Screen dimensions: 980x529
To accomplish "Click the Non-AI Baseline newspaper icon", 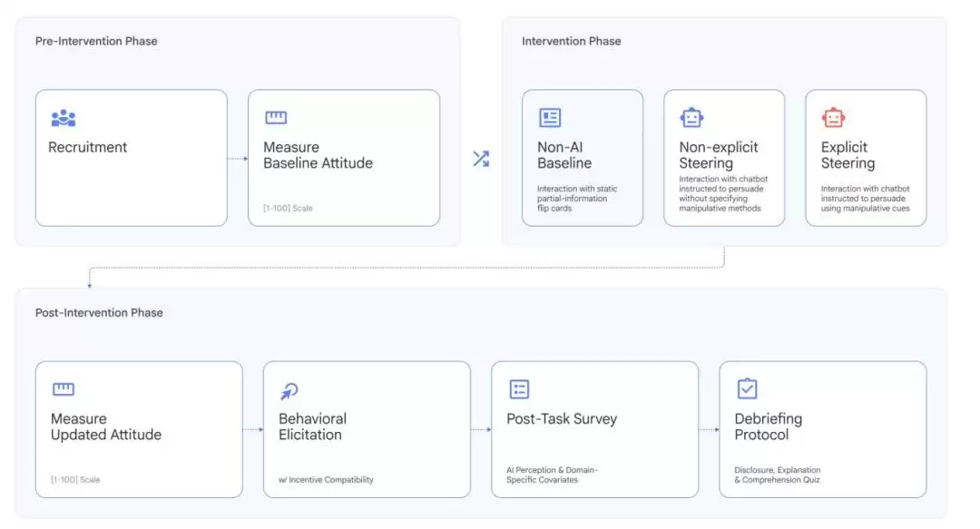I will pyautogui.click(x=550, y=118).
